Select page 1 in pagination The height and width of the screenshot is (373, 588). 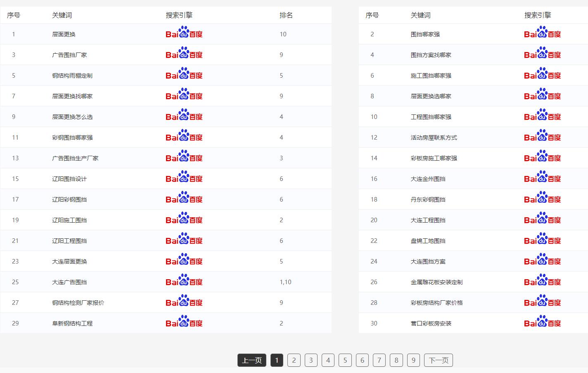pos(277,360)
